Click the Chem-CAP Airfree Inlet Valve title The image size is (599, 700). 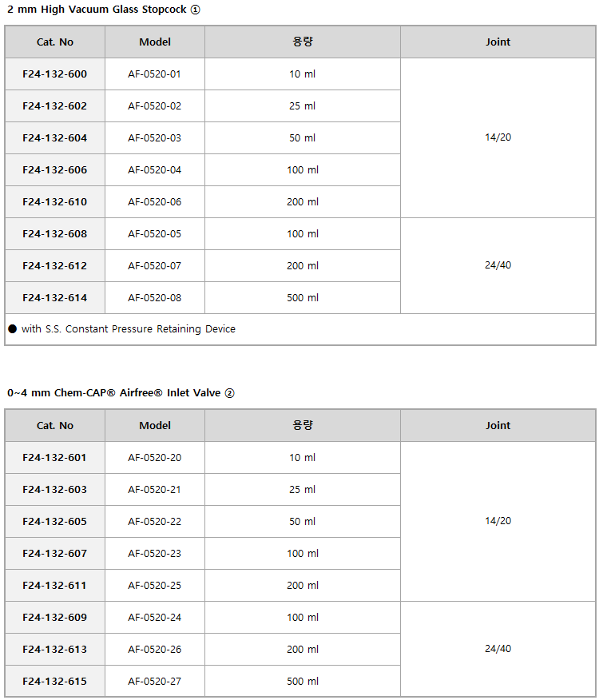pos(114,393)
